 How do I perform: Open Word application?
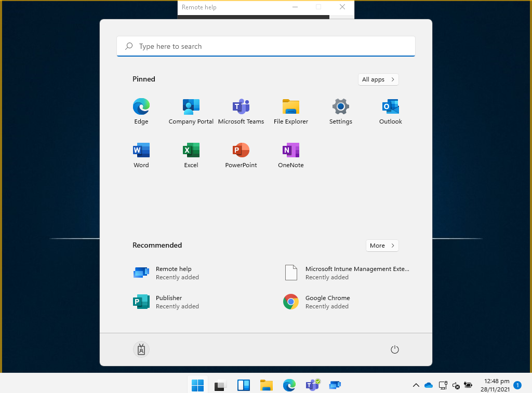(141, 155)
